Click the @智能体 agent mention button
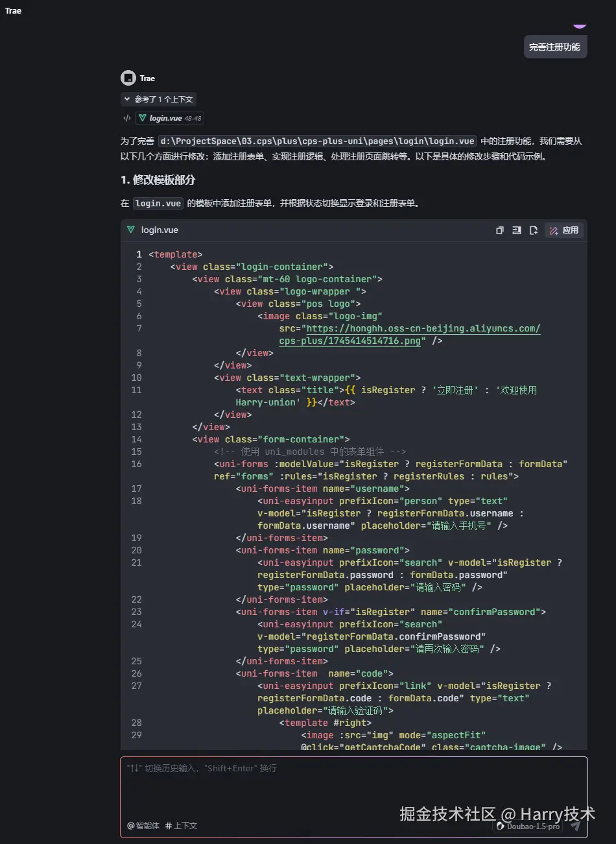Image resolution: width=616 pixels, height=844 pixels. click(143, 826)
